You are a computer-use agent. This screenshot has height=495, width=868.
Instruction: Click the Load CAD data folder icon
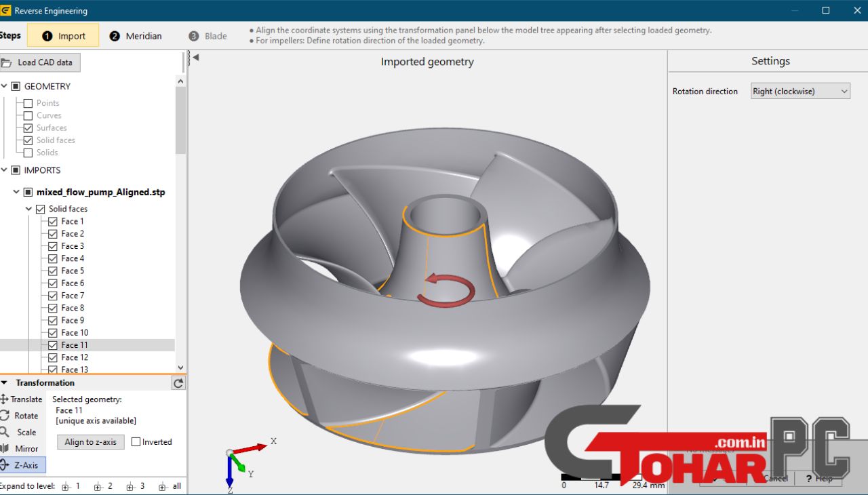pos(7,62)
